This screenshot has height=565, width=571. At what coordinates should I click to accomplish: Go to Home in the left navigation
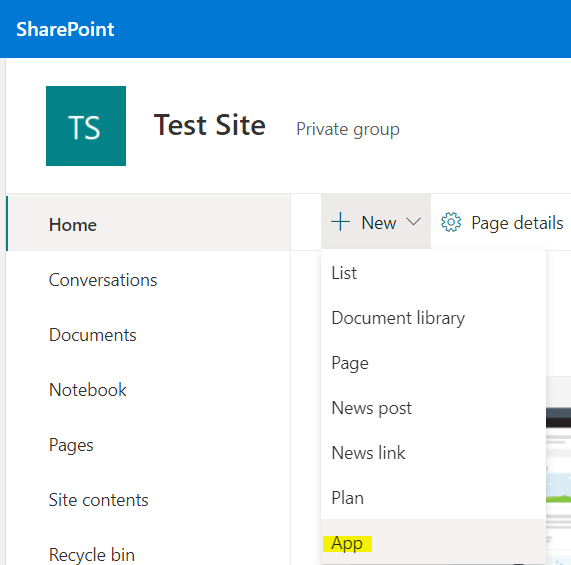pyautogui.click(x=149, y=224)
